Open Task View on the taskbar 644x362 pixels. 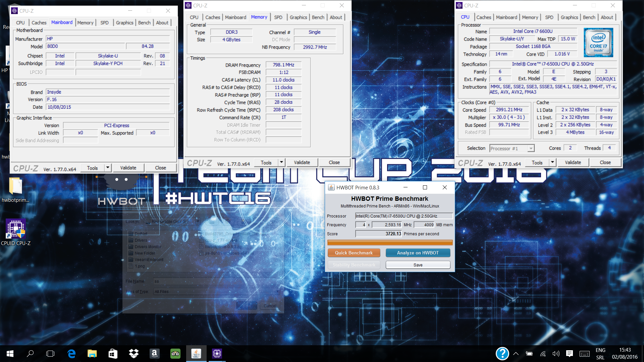click(x=50, y=353)
